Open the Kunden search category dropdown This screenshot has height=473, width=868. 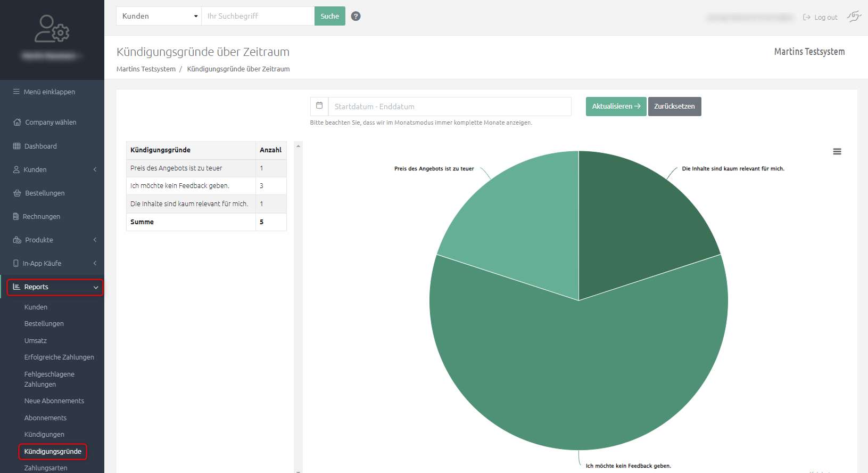159,16
